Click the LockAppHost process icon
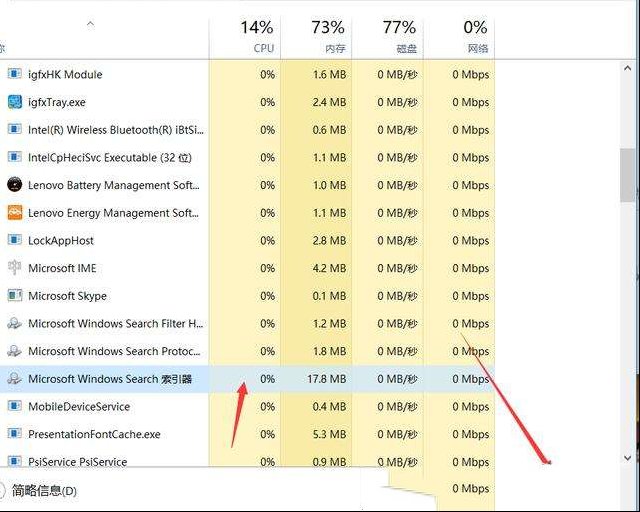 point(15,240)
